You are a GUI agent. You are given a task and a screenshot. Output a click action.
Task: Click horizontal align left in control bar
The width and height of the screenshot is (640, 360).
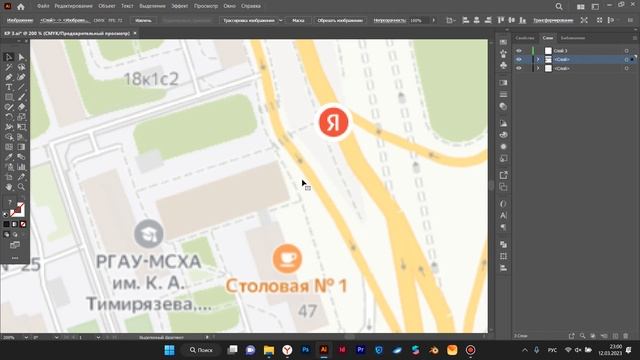tap(465, 20)
